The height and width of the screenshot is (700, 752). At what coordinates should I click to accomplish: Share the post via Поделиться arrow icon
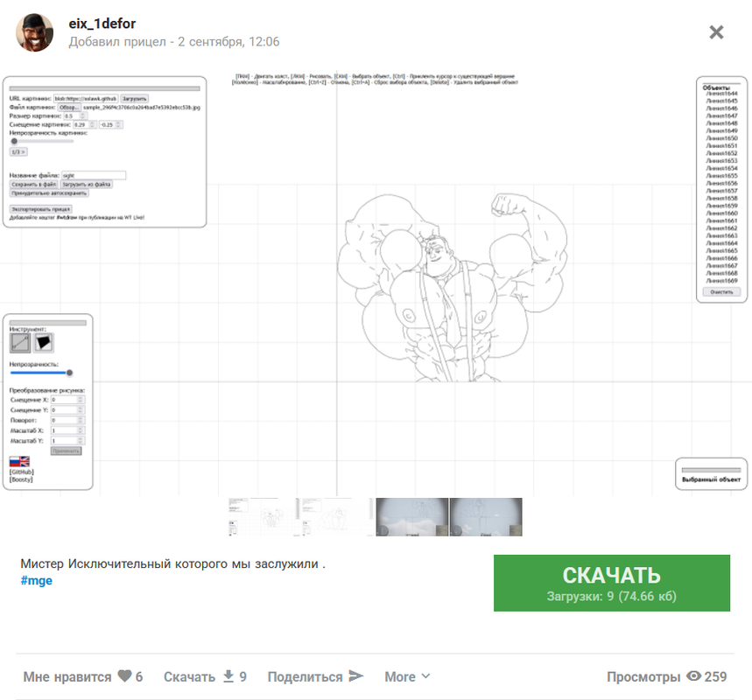click(x=355, y=676)
